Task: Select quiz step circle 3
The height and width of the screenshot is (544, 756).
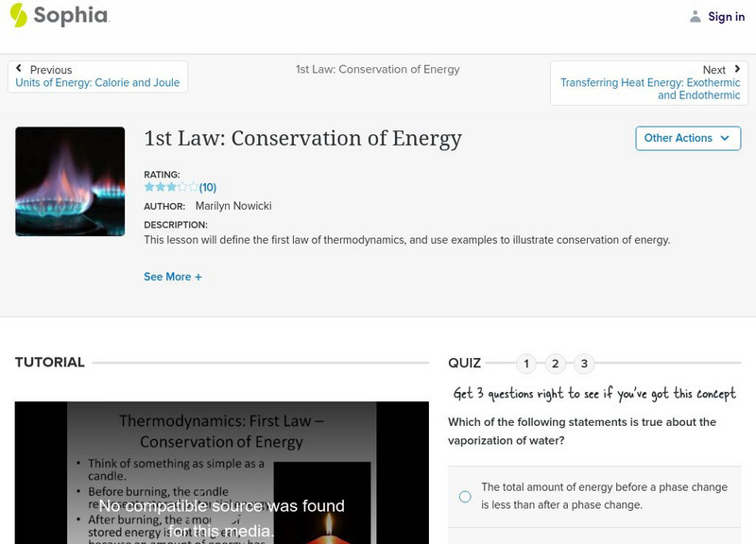Action: pyautogui.click(x=584, y=363)
